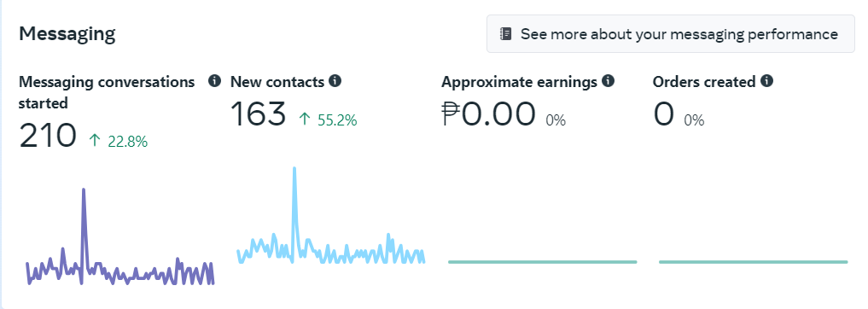Click the Messaging section heading

tap(67, 34)
